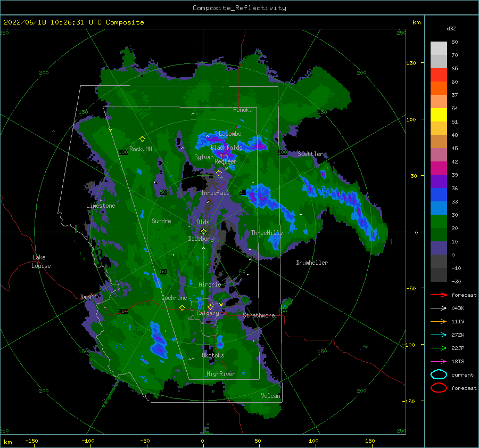
Task: Click the Limestone label
Action: click(101, 206)
